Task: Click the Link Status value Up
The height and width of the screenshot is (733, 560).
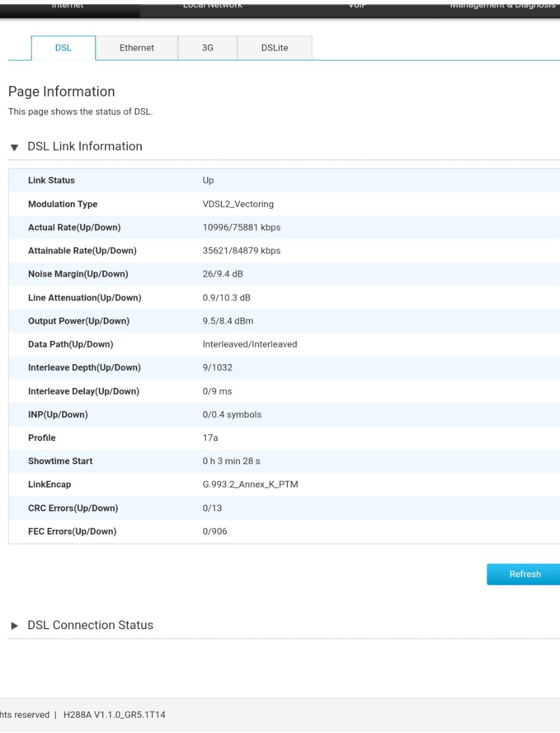Action: point(208,181)
